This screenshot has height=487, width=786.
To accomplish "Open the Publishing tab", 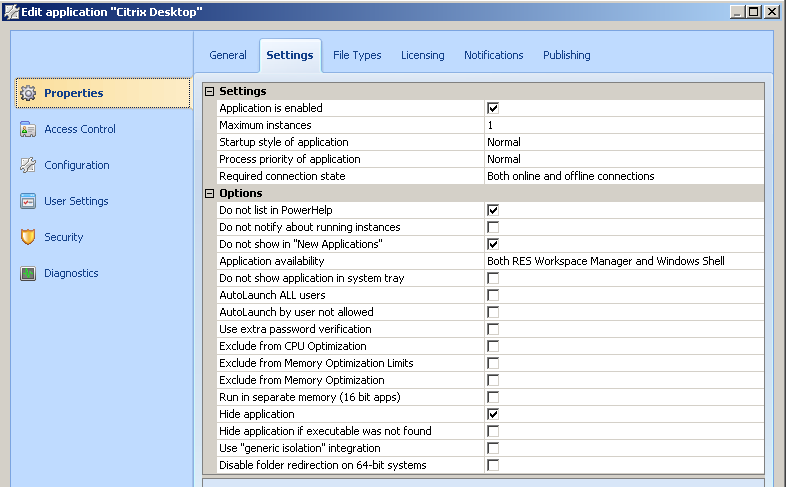I will tap(566, 55).
